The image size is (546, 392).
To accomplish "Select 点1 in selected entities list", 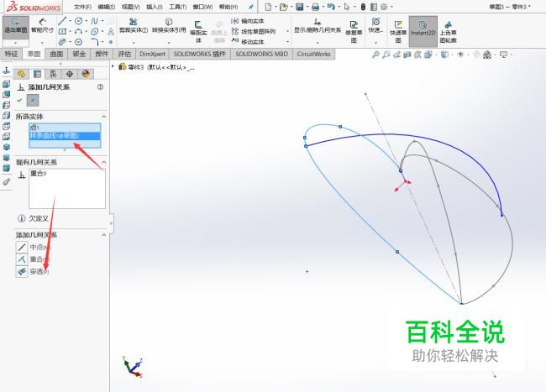I will point(65,128).
